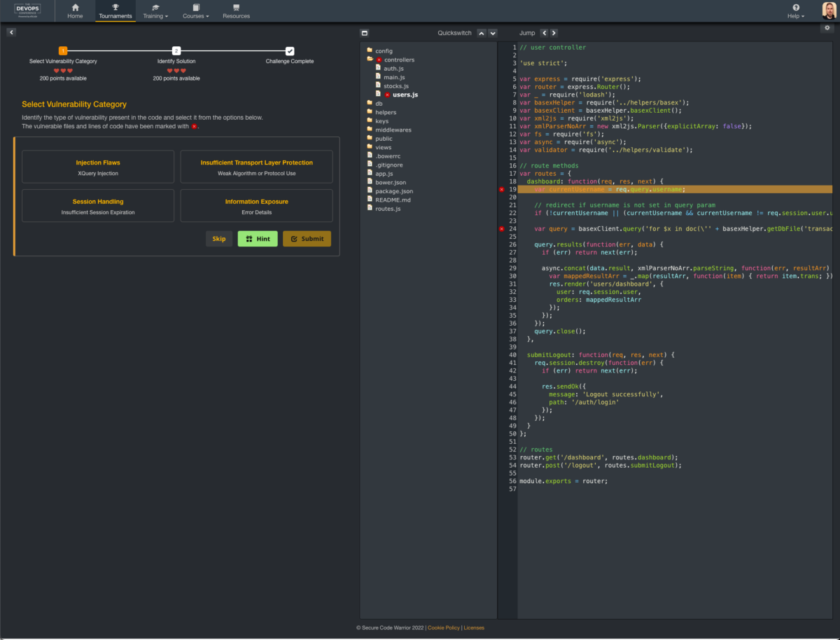The height and width of the screenshot is (640, 840).
Task: Expand the Help dropdown
Action: click(795, 14)
